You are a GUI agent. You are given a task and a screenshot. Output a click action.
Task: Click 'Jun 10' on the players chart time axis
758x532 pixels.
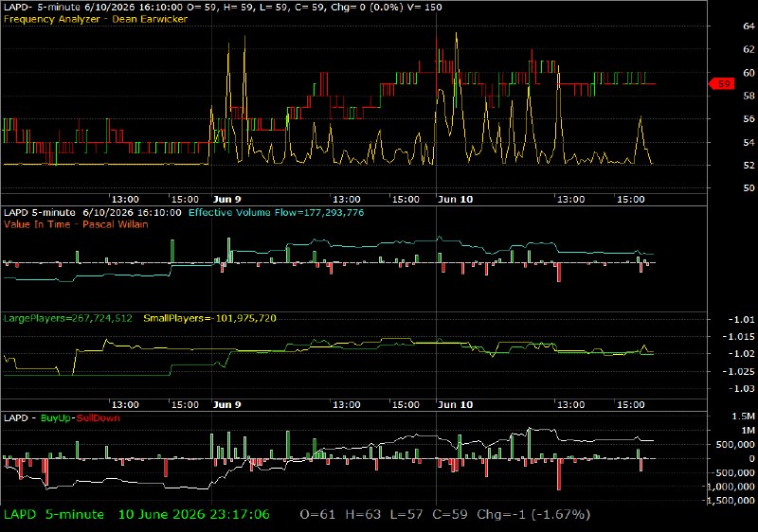pos(455,404)
